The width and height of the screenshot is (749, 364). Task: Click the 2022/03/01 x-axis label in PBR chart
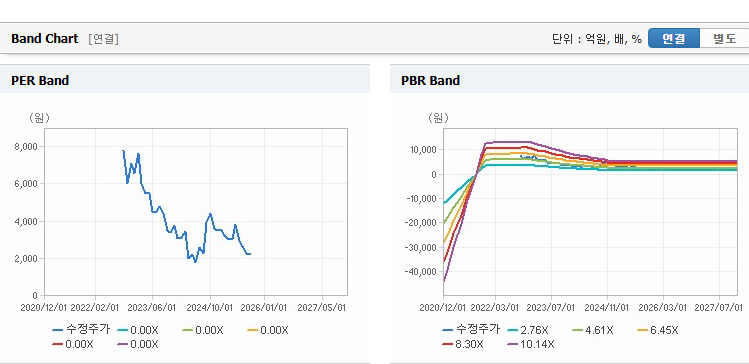[495, 307]
